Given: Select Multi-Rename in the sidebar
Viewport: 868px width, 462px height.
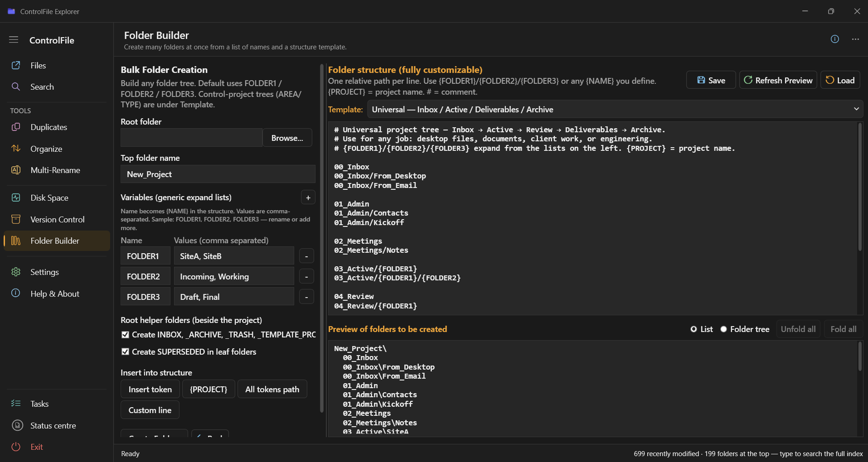Looking at the screenshot, I should point(57,170).
